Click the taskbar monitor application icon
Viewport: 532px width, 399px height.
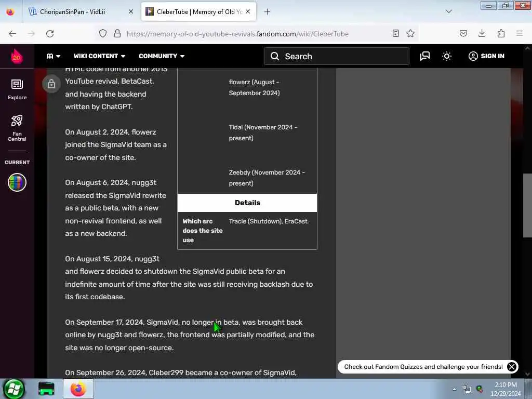[46, 389]
